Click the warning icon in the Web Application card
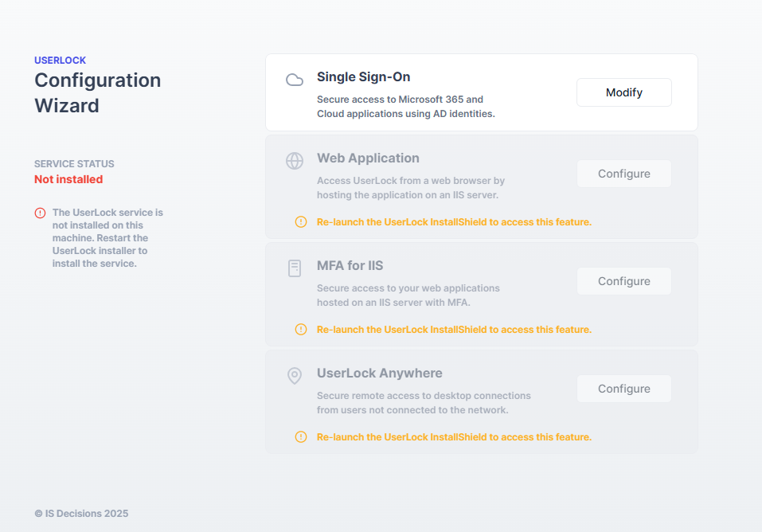Image resolution: width=762 pixels, height=532 pixels. click(301, 222)
